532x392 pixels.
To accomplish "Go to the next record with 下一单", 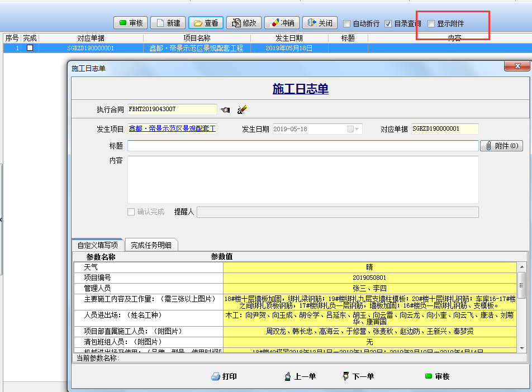I will tap(358, 376).
